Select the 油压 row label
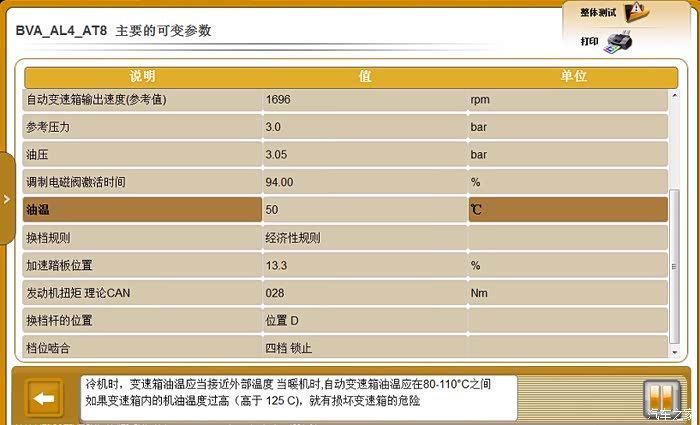Screen dimensions: 700x425 (37, 155)
